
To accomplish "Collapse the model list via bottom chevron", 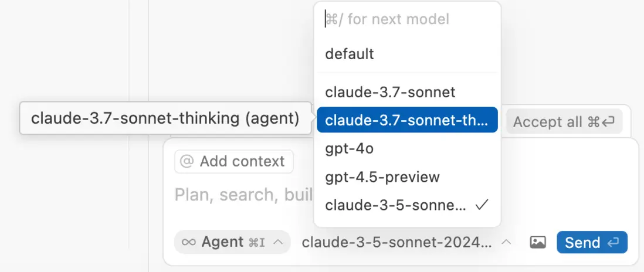I will click(506, 242).
